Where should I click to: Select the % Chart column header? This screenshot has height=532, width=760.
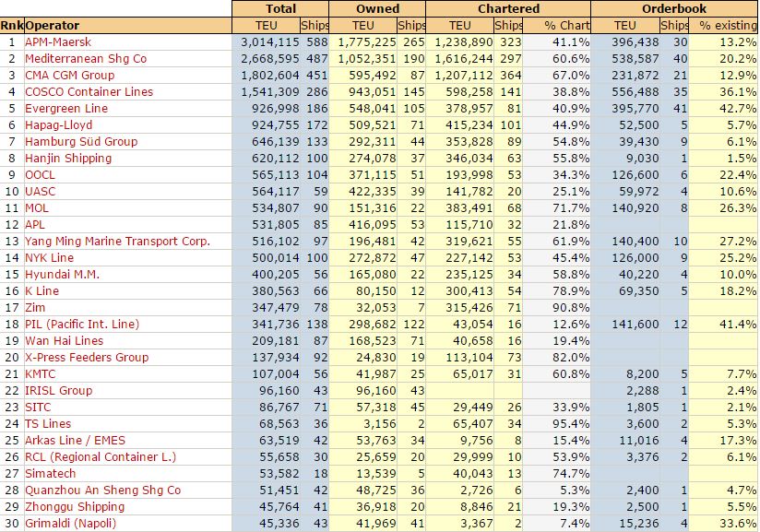pos(557,25)
